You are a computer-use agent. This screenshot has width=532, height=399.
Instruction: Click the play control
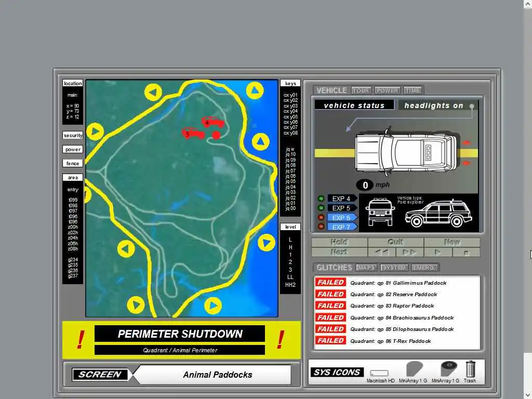(437, 252)
